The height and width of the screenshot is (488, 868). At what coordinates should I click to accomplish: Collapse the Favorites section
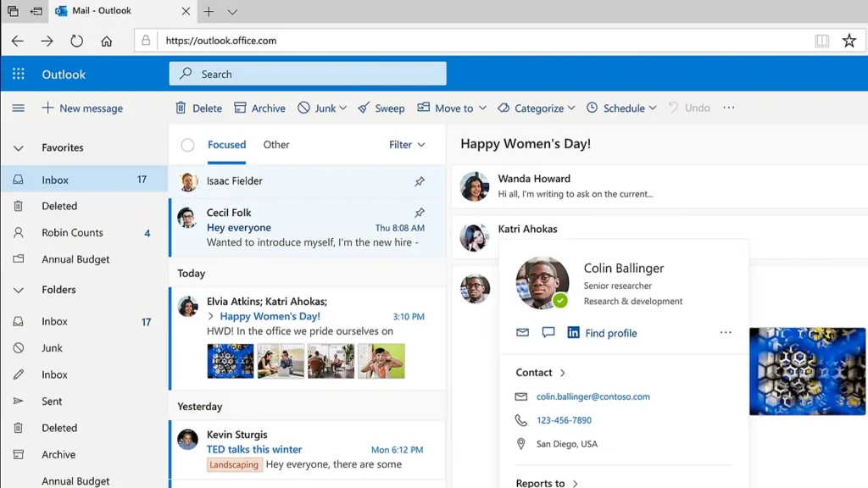(19, 148)
